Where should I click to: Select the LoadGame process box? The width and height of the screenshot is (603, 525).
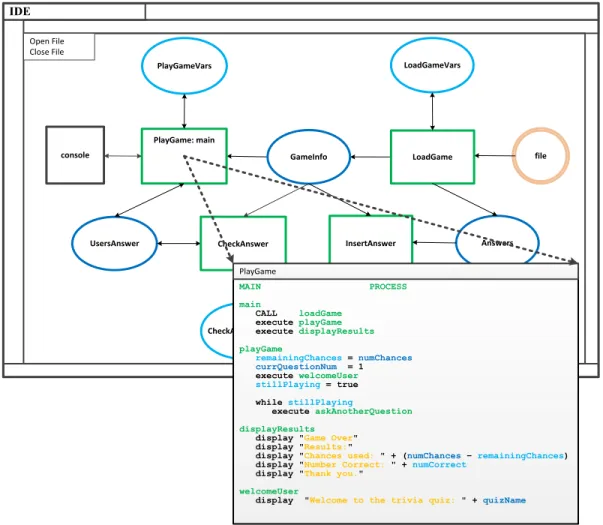click(432, 157)
